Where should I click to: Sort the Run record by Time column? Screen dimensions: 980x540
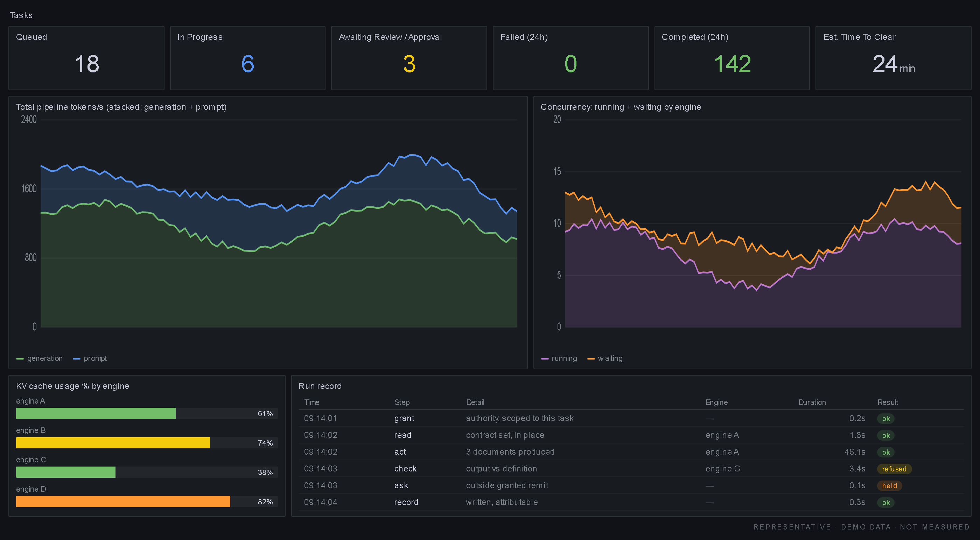click(x=311, y=402)
